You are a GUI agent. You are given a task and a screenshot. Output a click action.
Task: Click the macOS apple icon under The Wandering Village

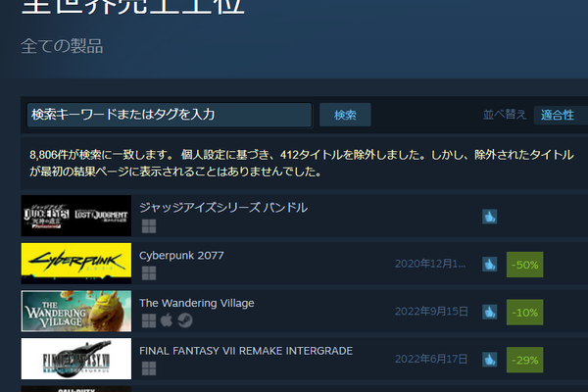point(167,320)
